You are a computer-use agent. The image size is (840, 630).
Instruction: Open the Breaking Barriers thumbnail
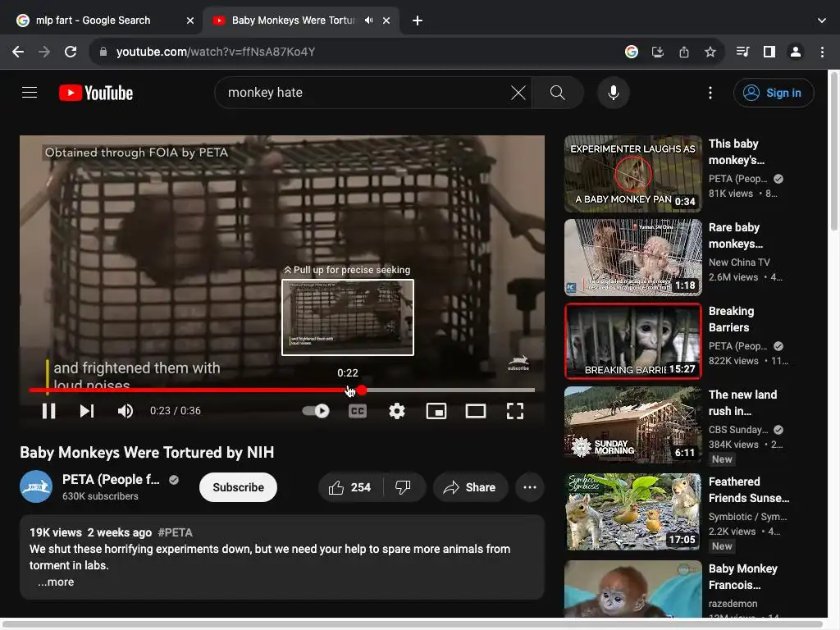632,340
